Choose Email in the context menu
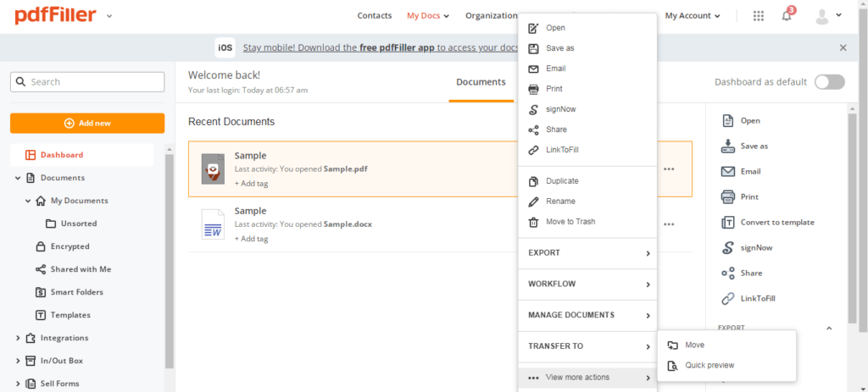 (587, 69)
